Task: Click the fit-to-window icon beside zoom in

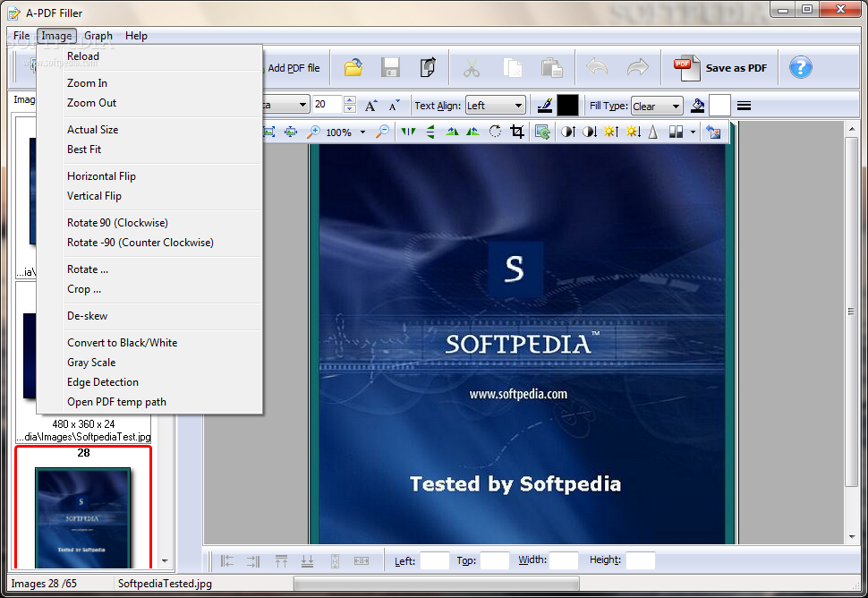Action: (x=291, y=132)
